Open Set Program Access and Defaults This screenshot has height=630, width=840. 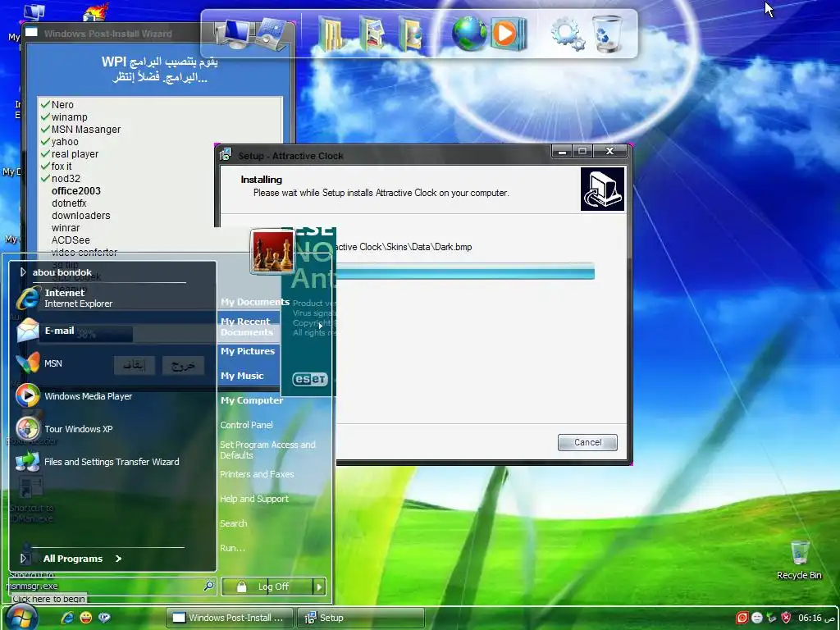tap(268, 450)
